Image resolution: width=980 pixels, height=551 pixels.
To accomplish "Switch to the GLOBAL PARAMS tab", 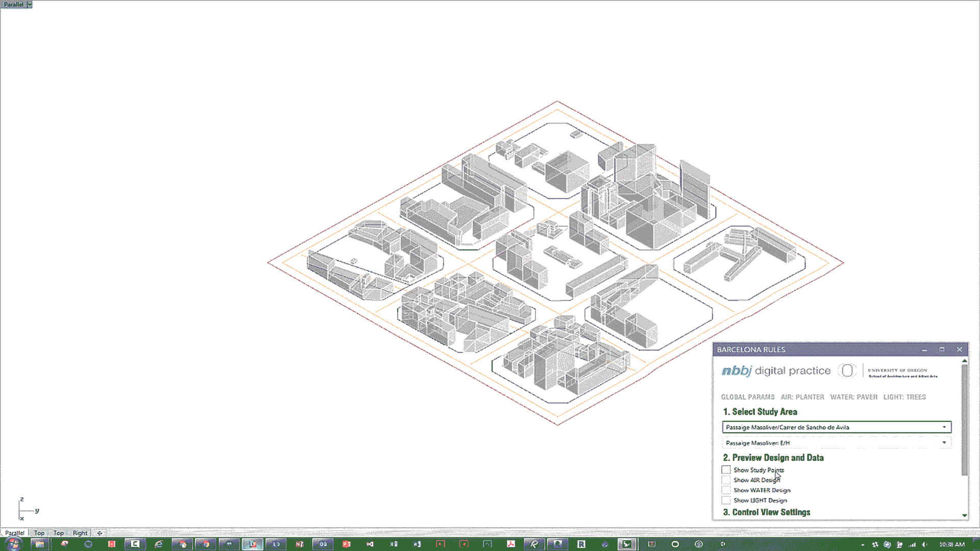I will (x=748, y=397).
